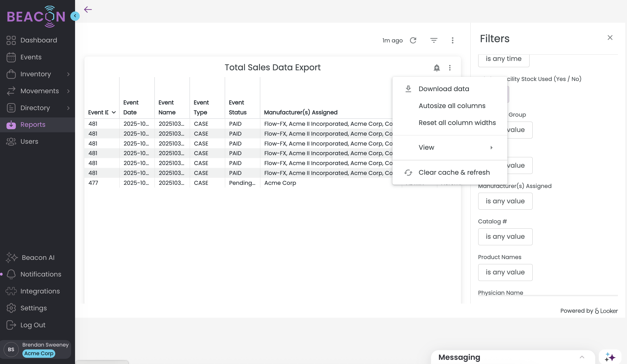
Task: Open the tile's three-dot options menu
Action: pos(450,68)
